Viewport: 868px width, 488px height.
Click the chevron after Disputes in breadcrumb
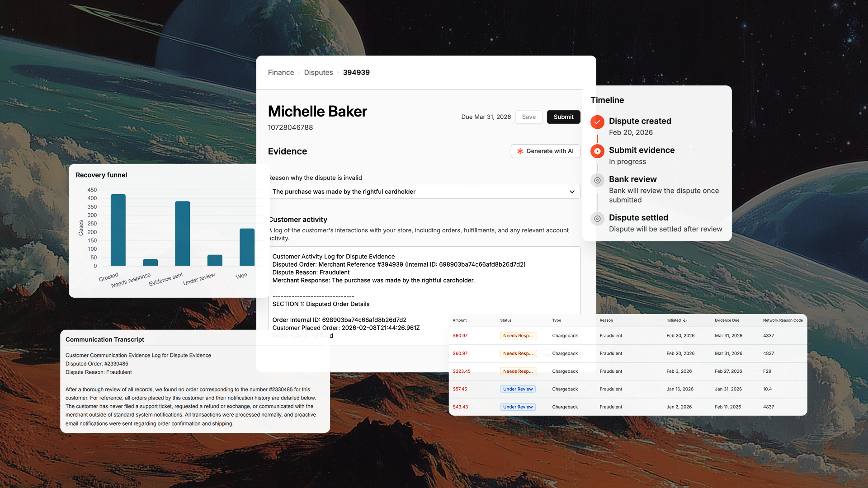click(338, 73)
